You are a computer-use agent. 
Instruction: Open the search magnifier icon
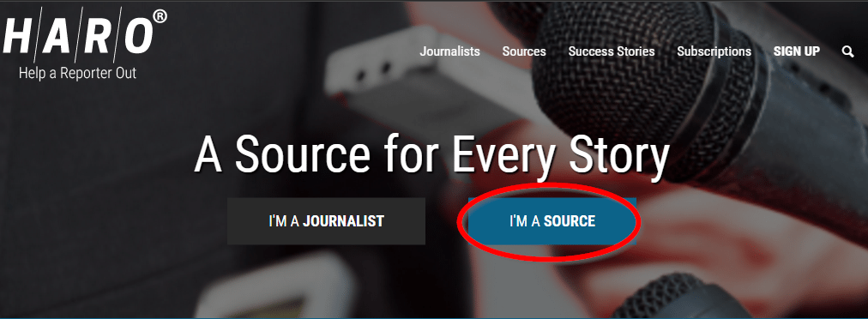(847, 51)
